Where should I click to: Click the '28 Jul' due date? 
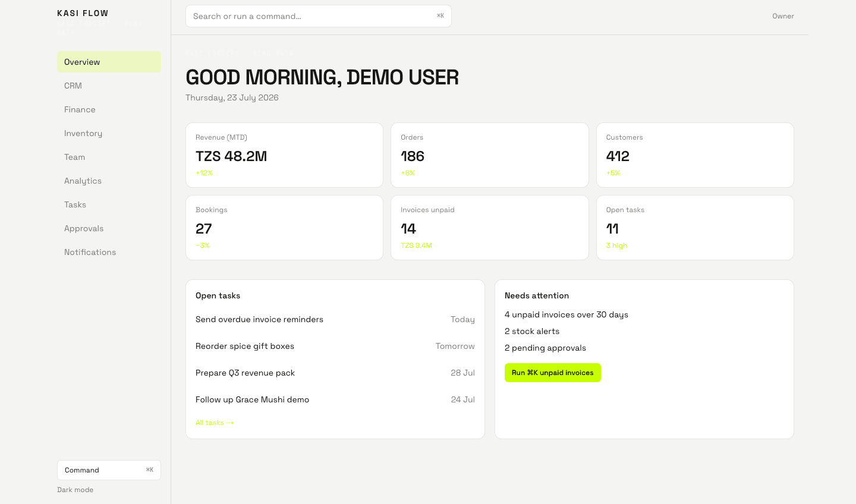pos(462,373)
